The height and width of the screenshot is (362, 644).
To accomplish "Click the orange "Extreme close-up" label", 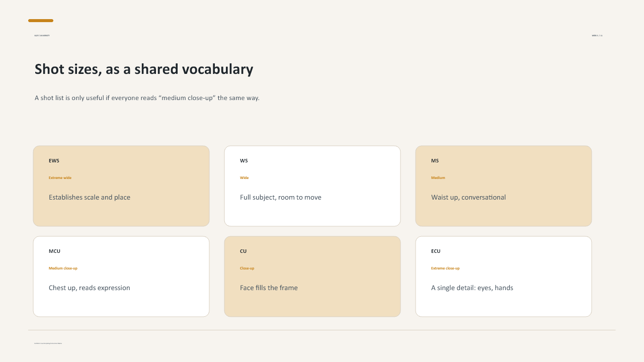I will (445, 268).
